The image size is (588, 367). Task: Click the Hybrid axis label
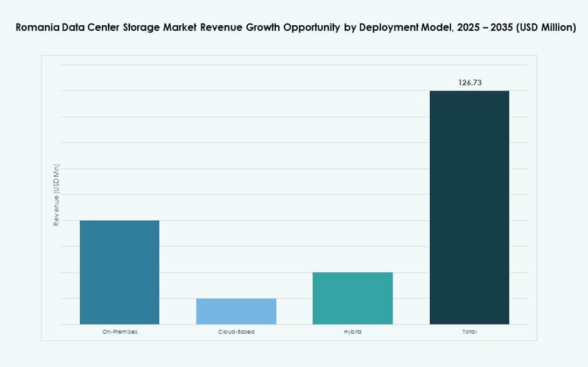[353, 332]
